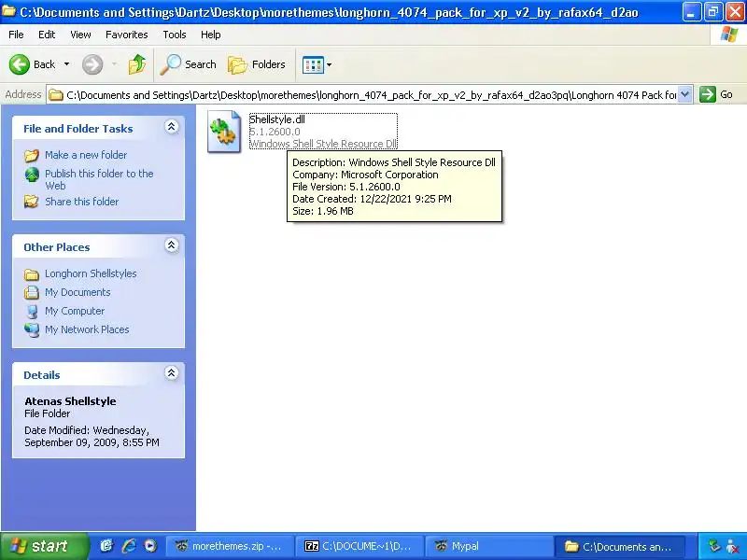Click the red-marked system tray icon

click(x=733, y=546)
